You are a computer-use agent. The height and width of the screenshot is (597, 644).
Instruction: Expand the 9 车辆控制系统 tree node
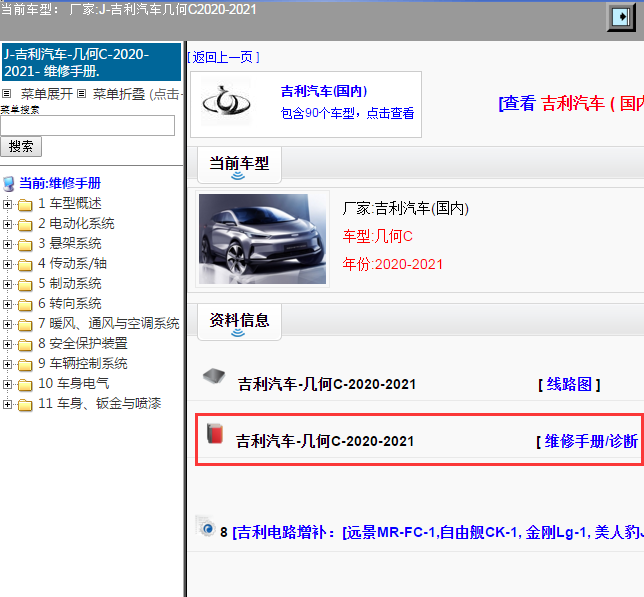(7, 364)
